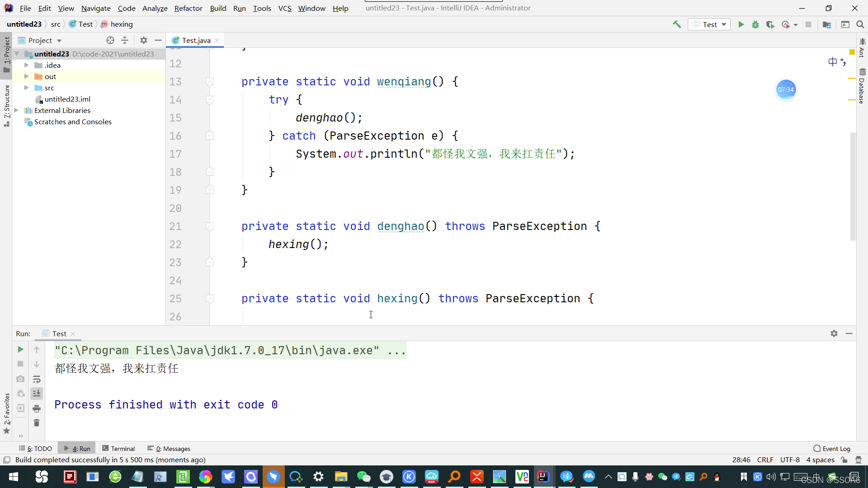The image size is (868, 488).
Task: Minimize the Run tool window
Action: [x=849, y=333]
